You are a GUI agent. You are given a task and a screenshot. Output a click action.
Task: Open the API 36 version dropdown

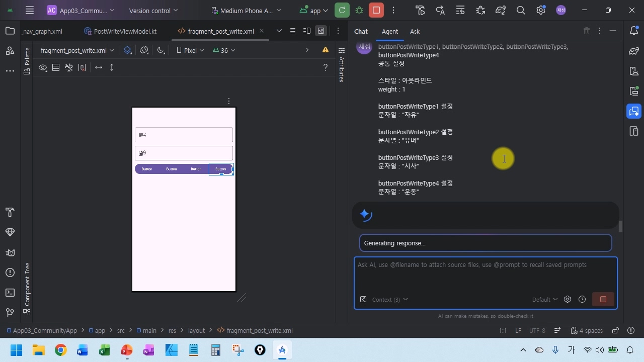(224, 50)
